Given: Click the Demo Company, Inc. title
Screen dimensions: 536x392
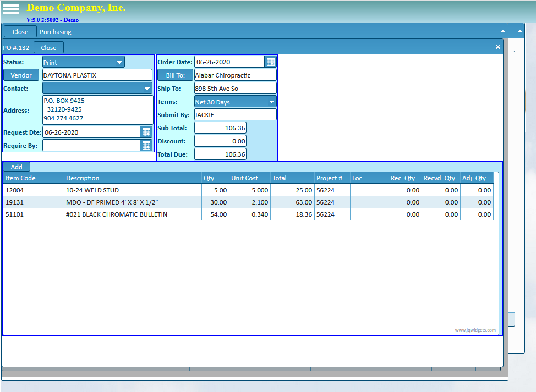Looking at the screenshot, I should click(x=76, y=8).
